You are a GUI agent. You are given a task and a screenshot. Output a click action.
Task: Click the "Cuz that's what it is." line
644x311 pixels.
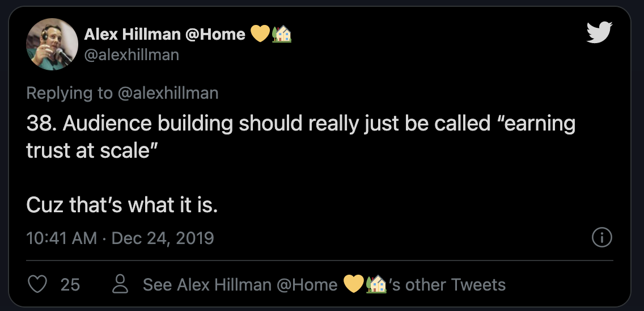click(x=122, y=205)
